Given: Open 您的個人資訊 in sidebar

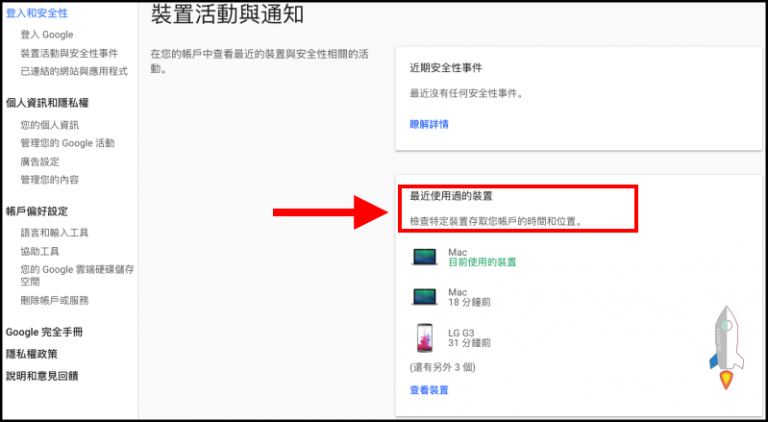Looking at the screenshot, I should pos(50,125).
